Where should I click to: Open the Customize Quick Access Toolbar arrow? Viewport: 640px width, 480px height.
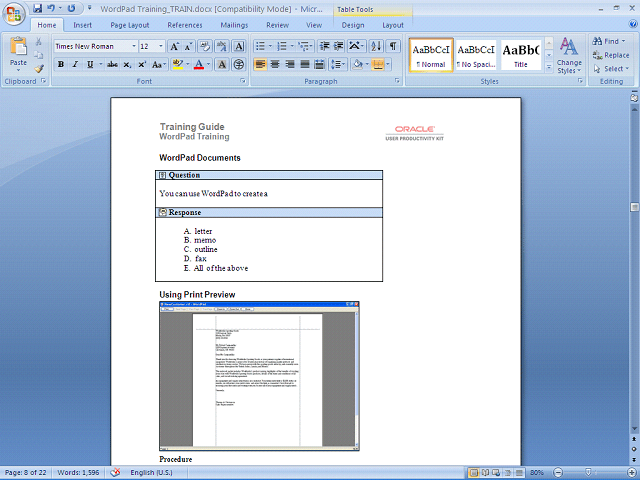(89, 8)
